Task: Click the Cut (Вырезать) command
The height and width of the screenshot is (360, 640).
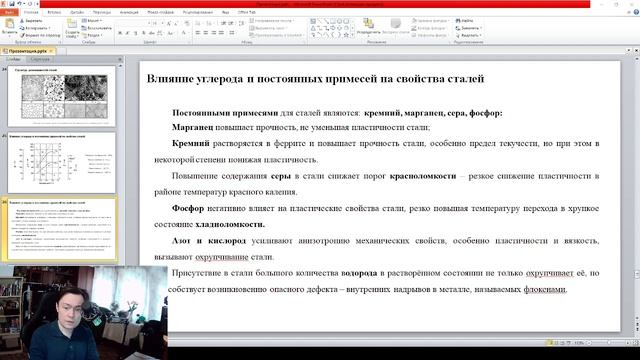Action: 31,21
